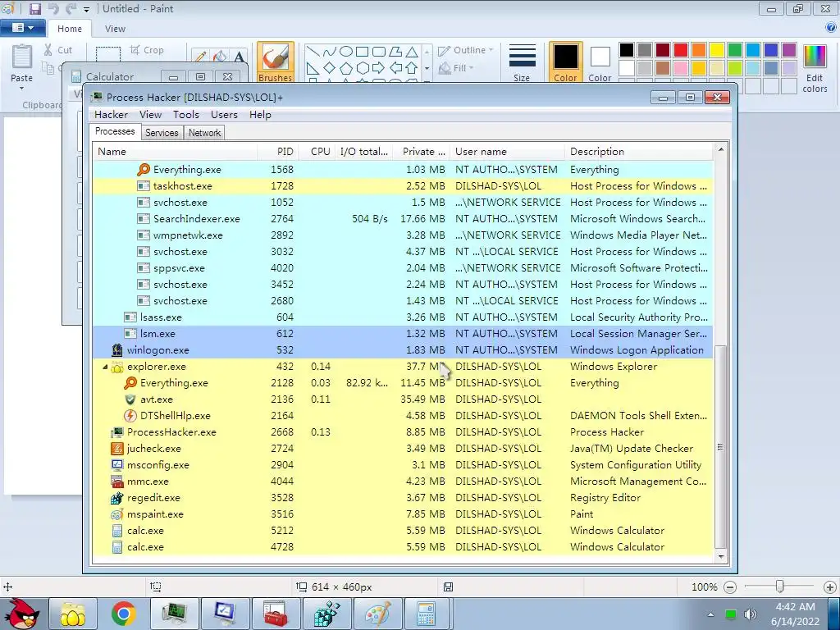840x630 pixels.
Task: Select the wmpnetwk.exe process row
Action: (x=403, y=235)
